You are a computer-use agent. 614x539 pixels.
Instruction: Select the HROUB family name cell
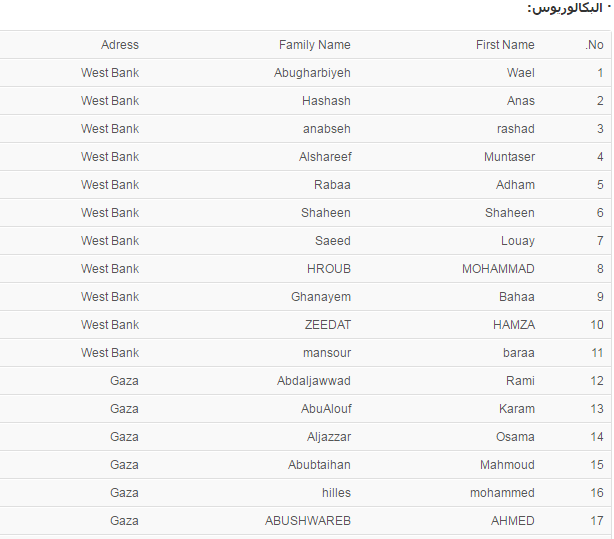328,269
